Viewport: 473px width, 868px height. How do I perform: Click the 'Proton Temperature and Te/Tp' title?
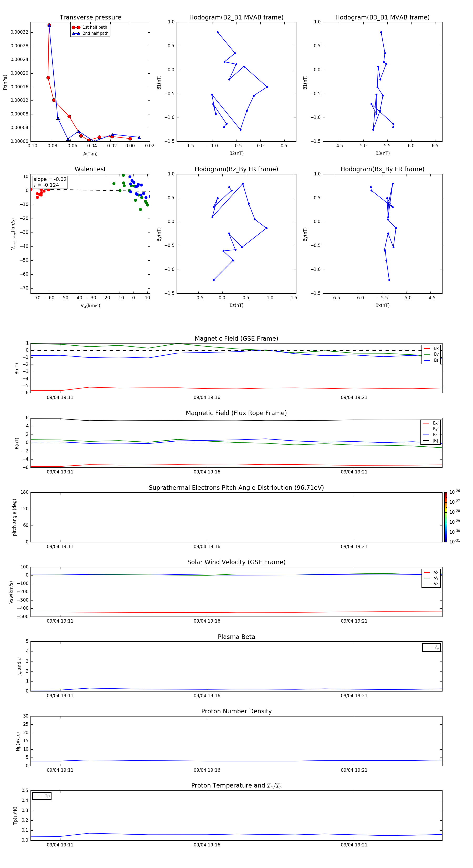(x=236, y=786)
